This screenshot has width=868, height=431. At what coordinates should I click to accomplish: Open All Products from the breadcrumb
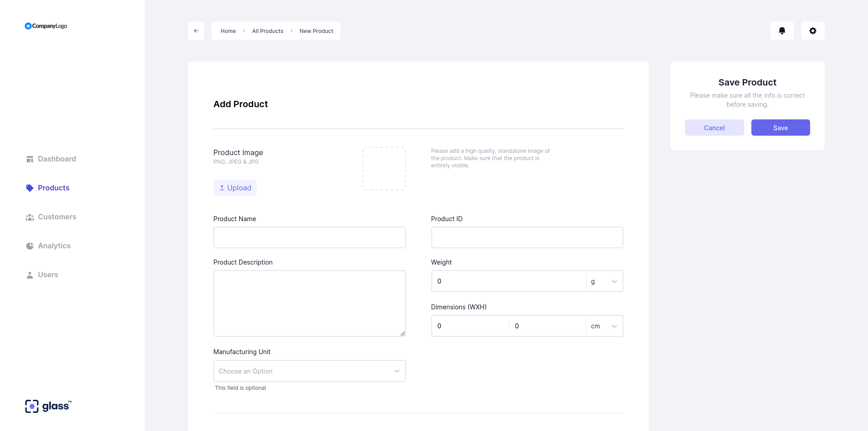(x=267, y=31)
